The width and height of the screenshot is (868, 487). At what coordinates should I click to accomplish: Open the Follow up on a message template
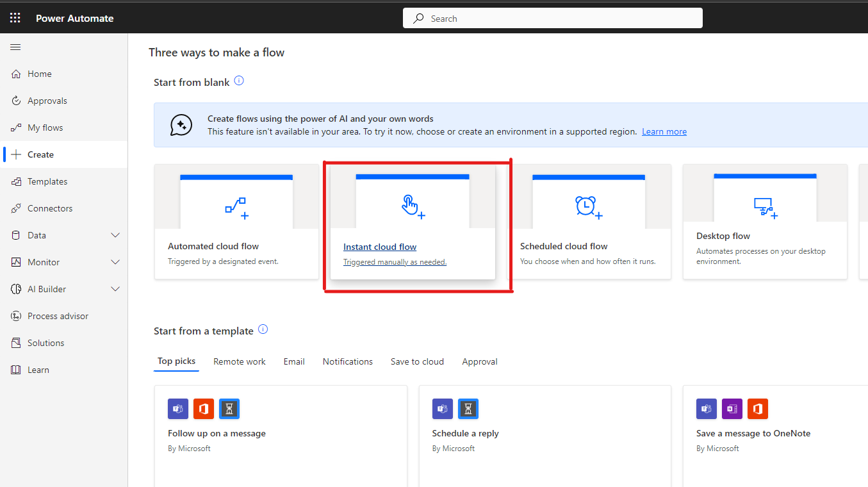tap(217, 433)
